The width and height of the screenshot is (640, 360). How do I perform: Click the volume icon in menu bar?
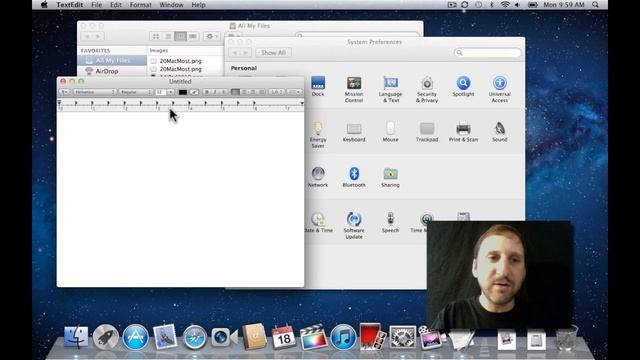518,5
